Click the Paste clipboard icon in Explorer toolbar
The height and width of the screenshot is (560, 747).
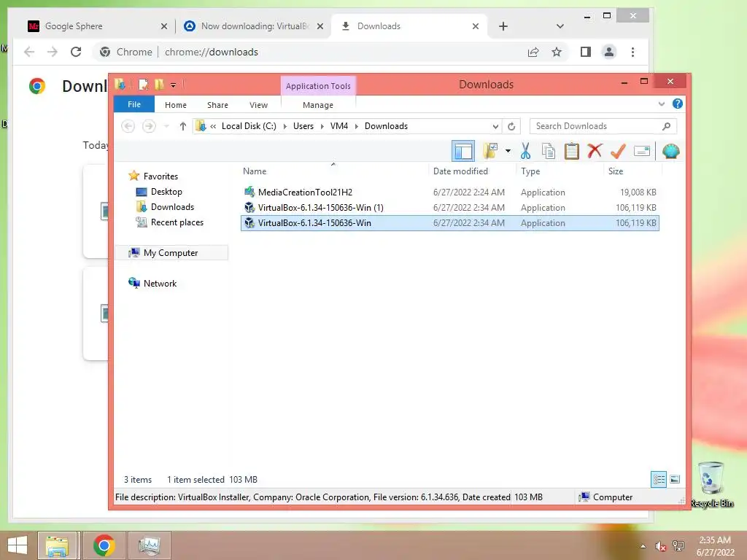point(571,152)
